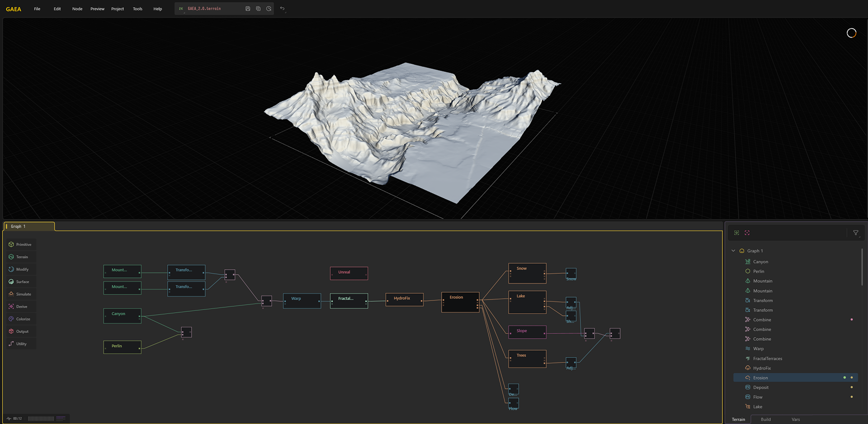Screen dimensions: 868x424
Task: Select the Lake node in the graph
Action: pos(527,302)
